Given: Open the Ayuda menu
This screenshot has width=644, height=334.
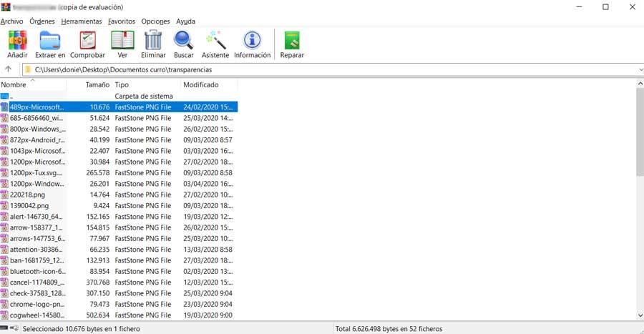Looking at the screenshot, I should click(x=185, y=21).
